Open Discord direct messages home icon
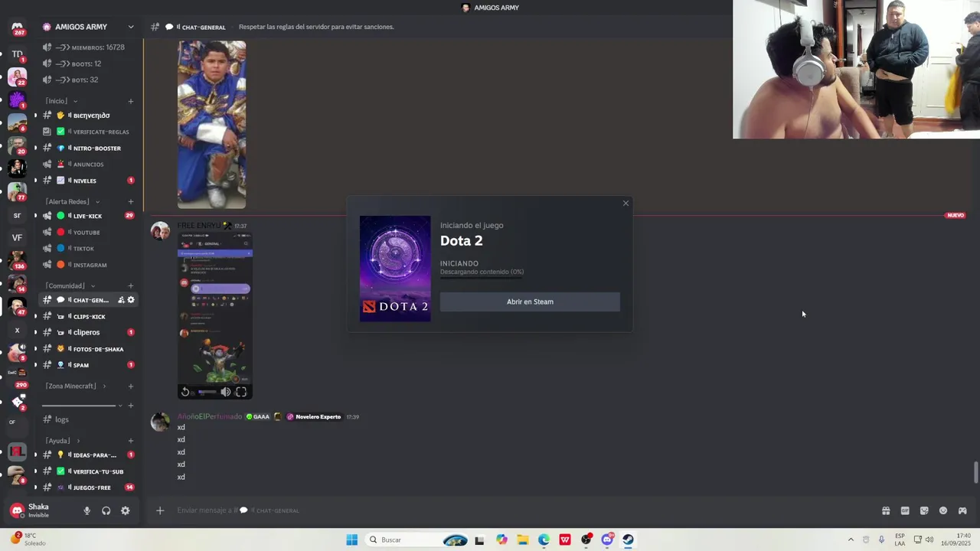This screenshot has width=980, height=551. [17, 28]
